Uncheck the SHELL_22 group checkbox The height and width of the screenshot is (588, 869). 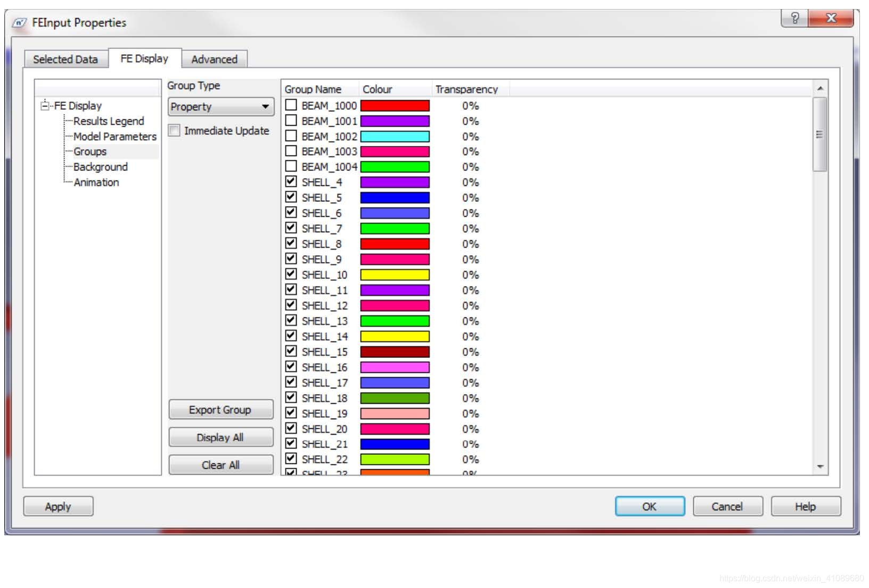point(291,459)
